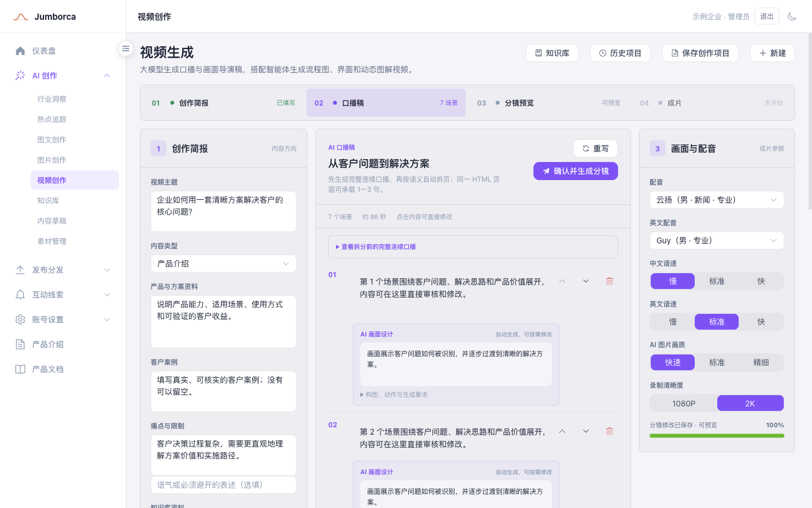The height and width of the screenshot is (508, 812).
Task: Click the AI 创作 sparkle icon
Action: click(20, 76)
